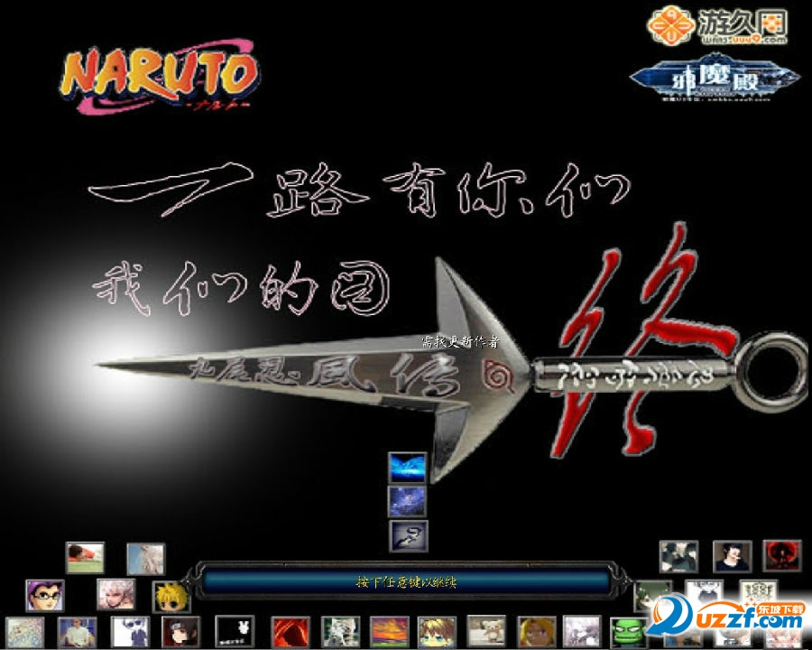Click the sunglasses figure in blue suit avatar
Viewport: 812px width, 650px height.
point(130,632)
